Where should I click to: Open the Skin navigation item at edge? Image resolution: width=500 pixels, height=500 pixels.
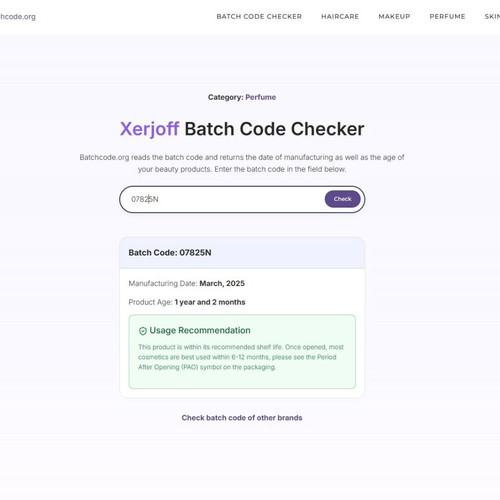(x=492, y=16)
